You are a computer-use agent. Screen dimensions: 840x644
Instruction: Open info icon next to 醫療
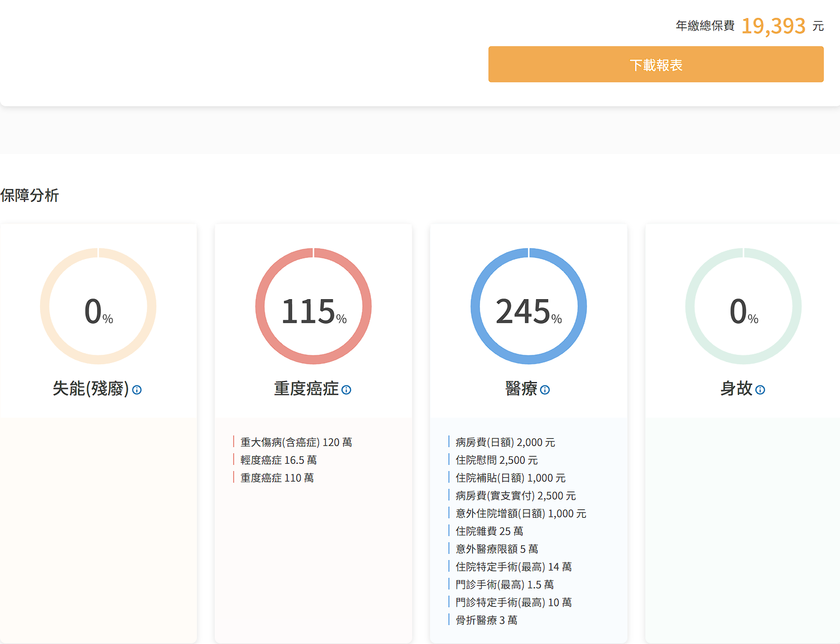coord(545,390)
